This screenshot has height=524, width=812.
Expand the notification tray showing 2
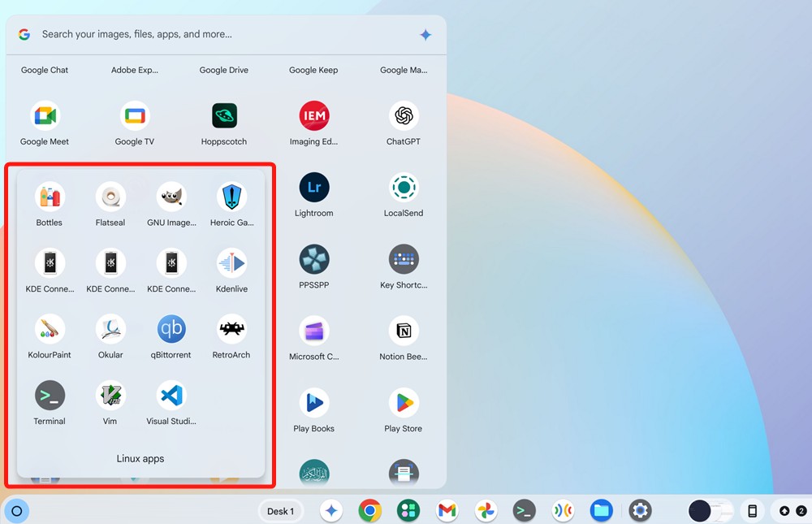[793, 511]
